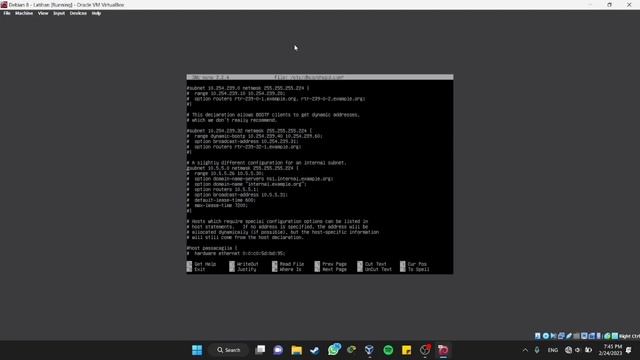Open the VirtualBox Manager taskbar icon

tap(369, 350)
